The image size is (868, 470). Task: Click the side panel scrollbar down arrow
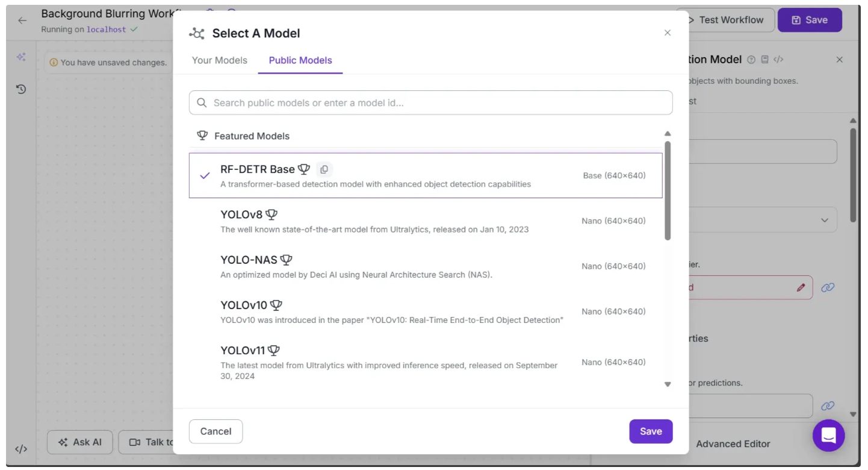click(x=853, y=414)
